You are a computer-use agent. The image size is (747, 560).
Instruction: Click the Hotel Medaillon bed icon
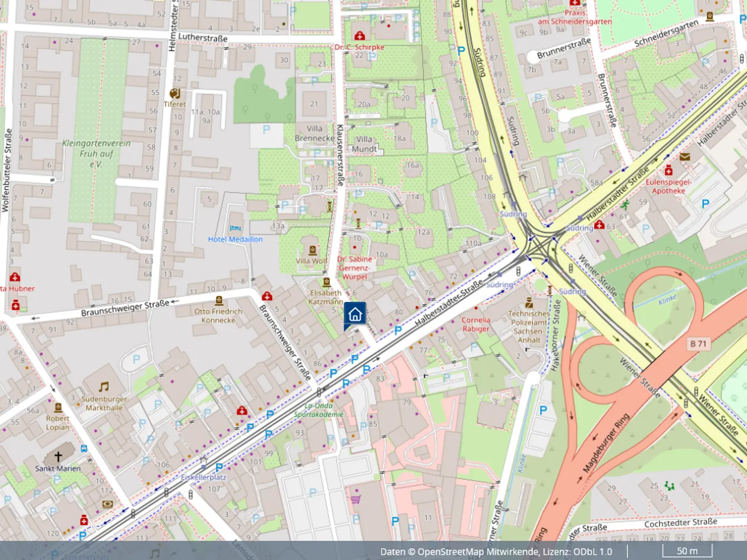coord(235,228)
